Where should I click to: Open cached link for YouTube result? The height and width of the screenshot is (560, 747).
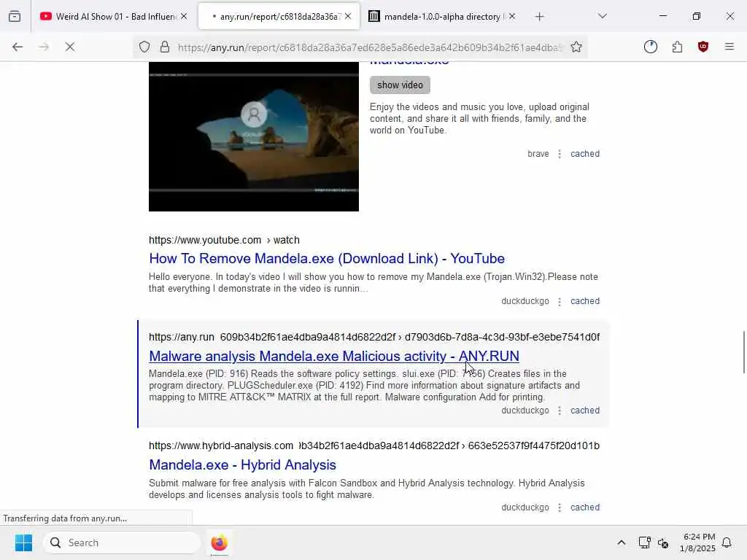585,301
